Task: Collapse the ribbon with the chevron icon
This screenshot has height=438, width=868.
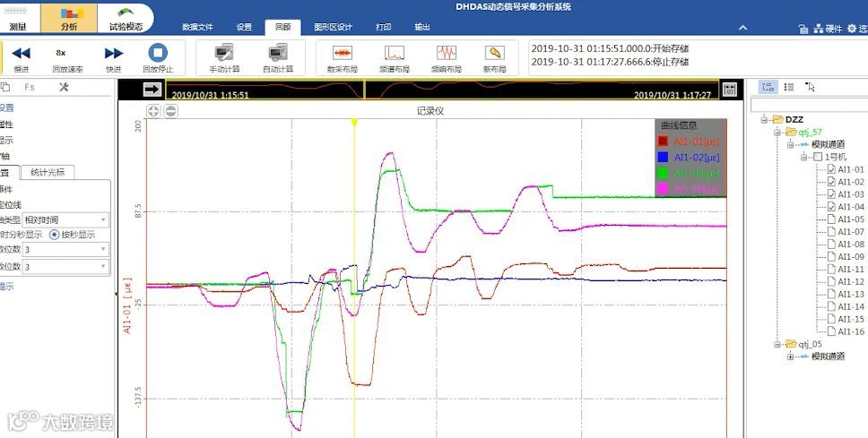Action: [742, 28]
